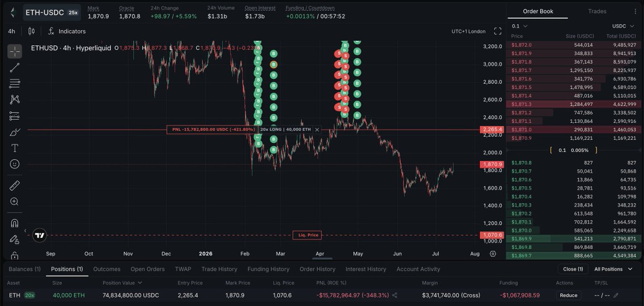644x306 pixels.
Task: Open the Interest History tab
Action: 365,269
